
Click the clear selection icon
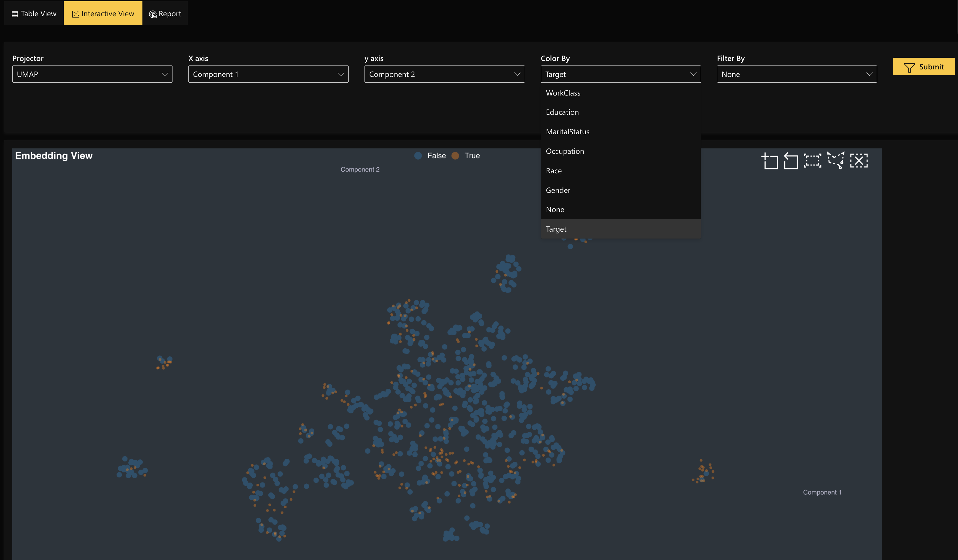tap(859, 161)
